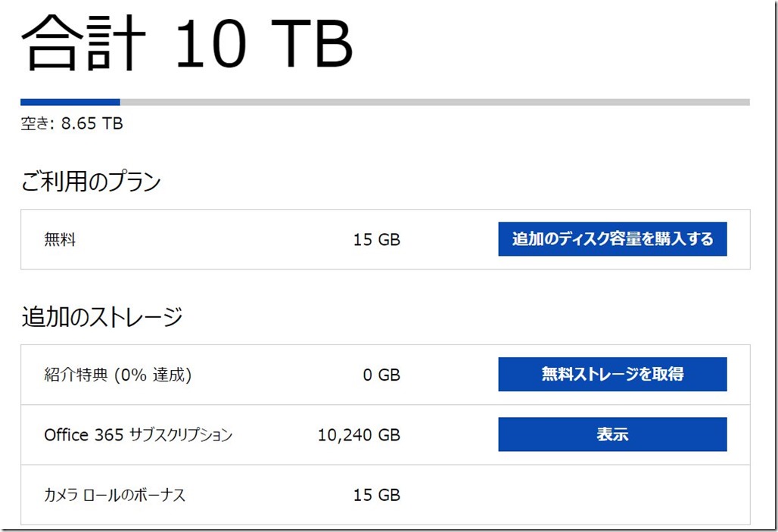The image size is (778, 532).
Task: Click the 10,240 GB storage value
Action: pos(359,434)
